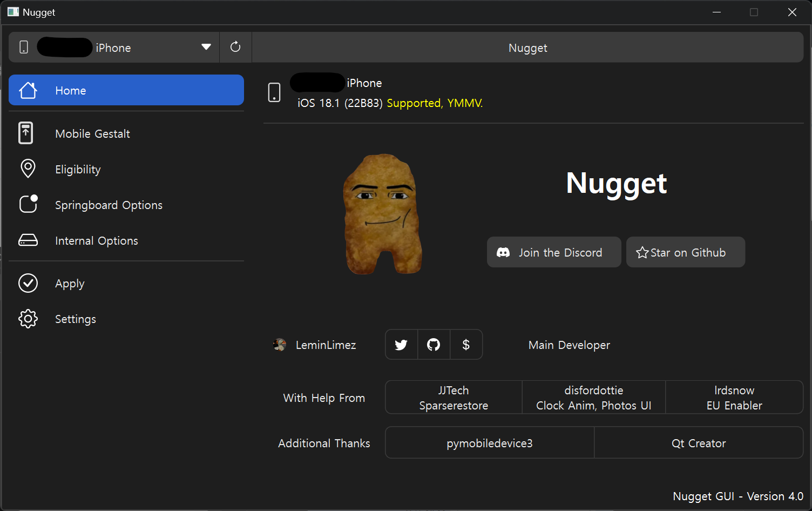Viewport: 812px width, 511px height.
Task: Open Internal Options page
Action: (126, 240)
